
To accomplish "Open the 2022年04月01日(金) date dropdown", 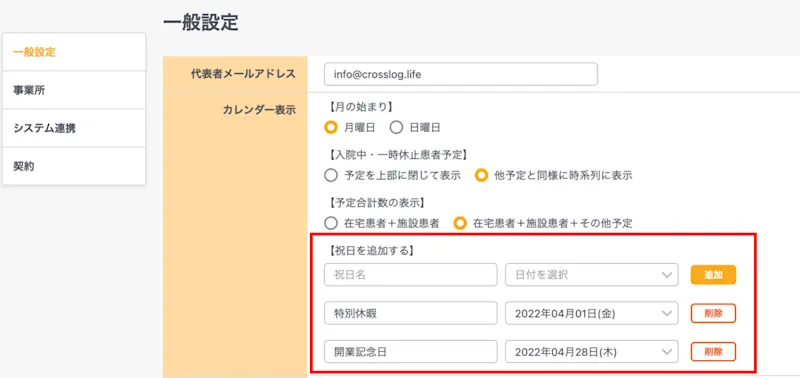I will [592, 313].
